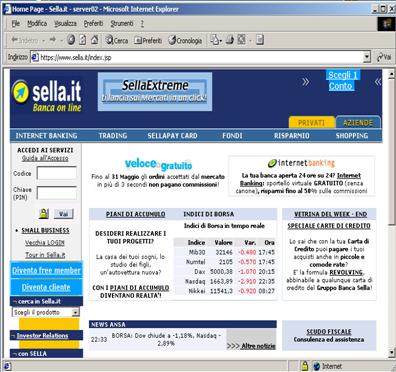This screenshot has width=396, height=372.
Task: Select TRADING in the navigation bar
Action: point(113,136)
